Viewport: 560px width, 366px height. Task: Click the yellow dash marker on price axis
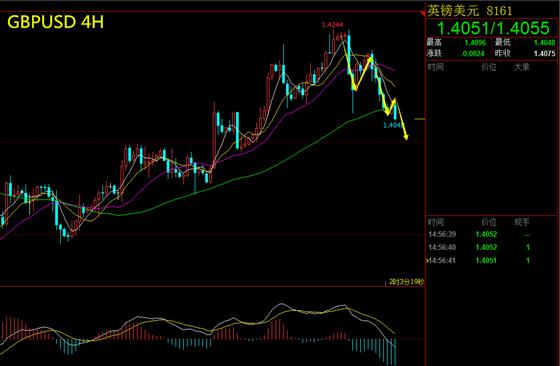(420, 119)
